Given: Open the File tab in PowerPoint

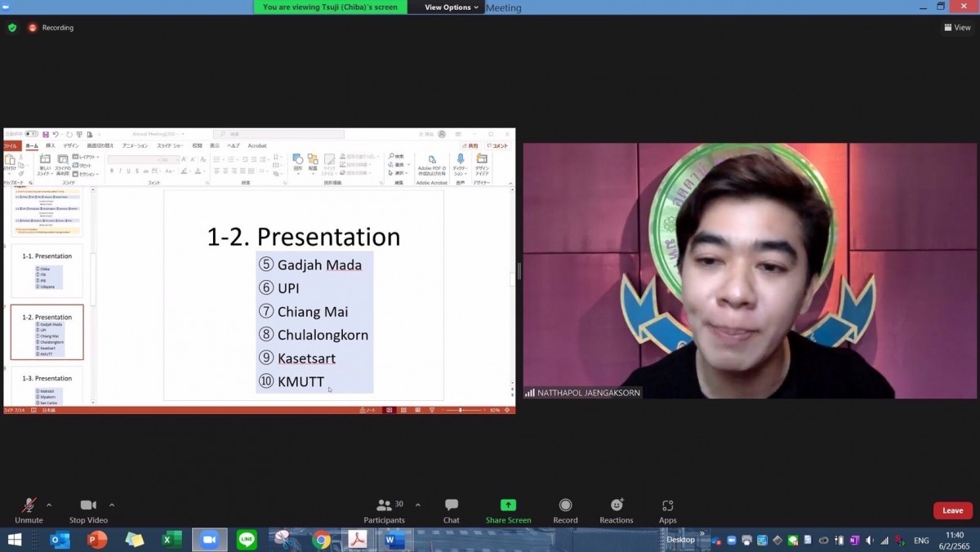Looking at the screenshot, I should point(11,146).
